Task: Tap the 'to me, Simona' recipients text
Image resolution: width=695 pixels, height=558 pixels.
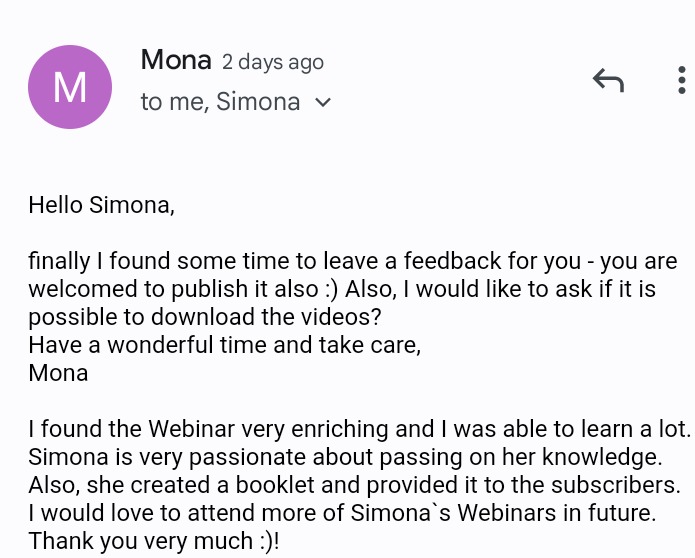Action: 220,101
